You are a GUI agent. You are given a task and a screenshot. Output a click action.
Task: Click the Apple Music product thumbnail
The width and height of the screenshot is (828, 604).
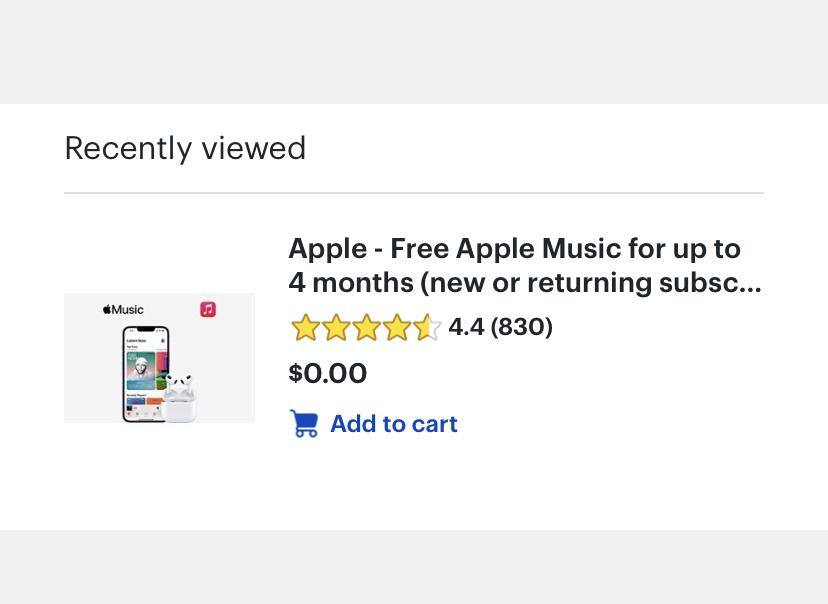click(x=159, y=358)
